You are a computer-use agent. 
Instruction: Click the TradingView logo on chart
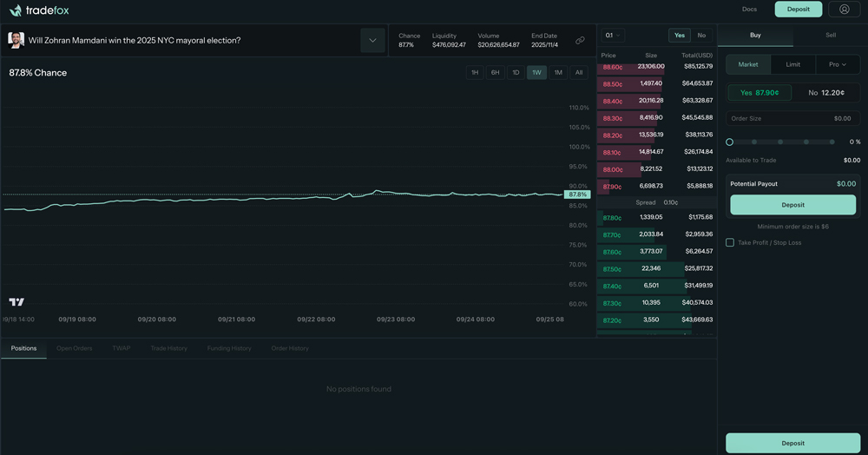point(16,302)
